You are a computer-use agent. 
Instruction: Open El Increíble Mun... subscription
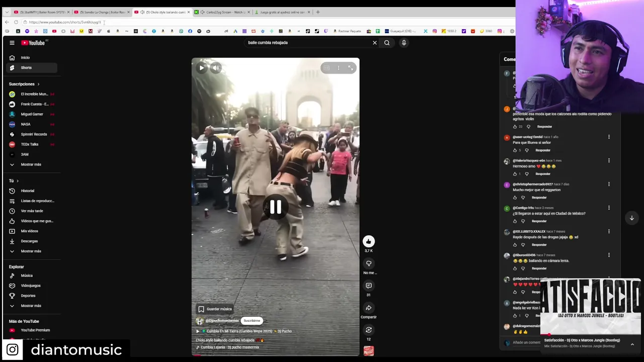(31, 94)
